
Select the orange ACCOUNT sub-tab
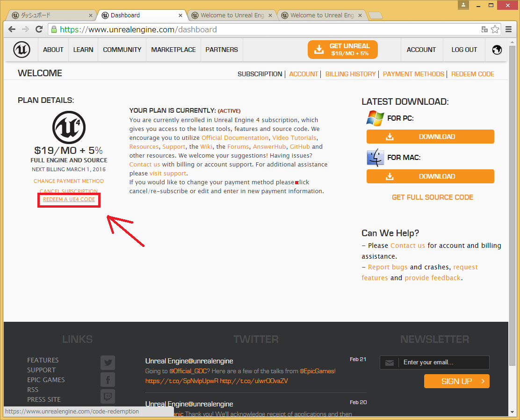click(303, 74)
